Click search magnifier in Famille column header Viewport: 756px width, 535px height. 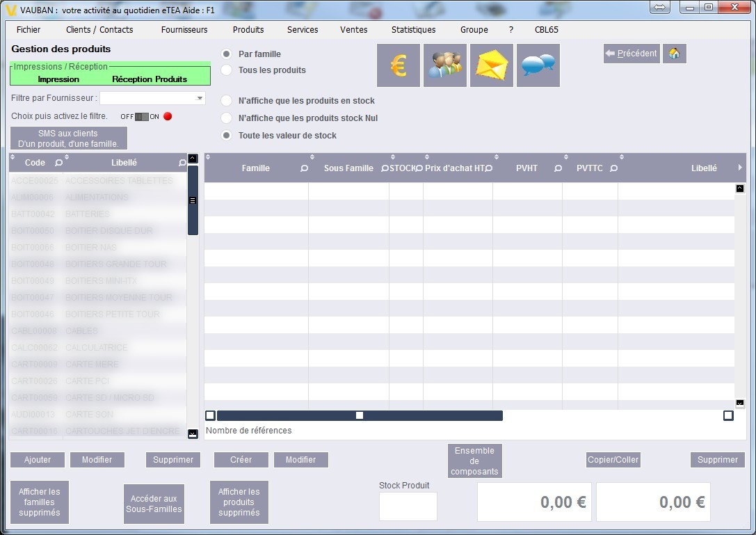304,168
